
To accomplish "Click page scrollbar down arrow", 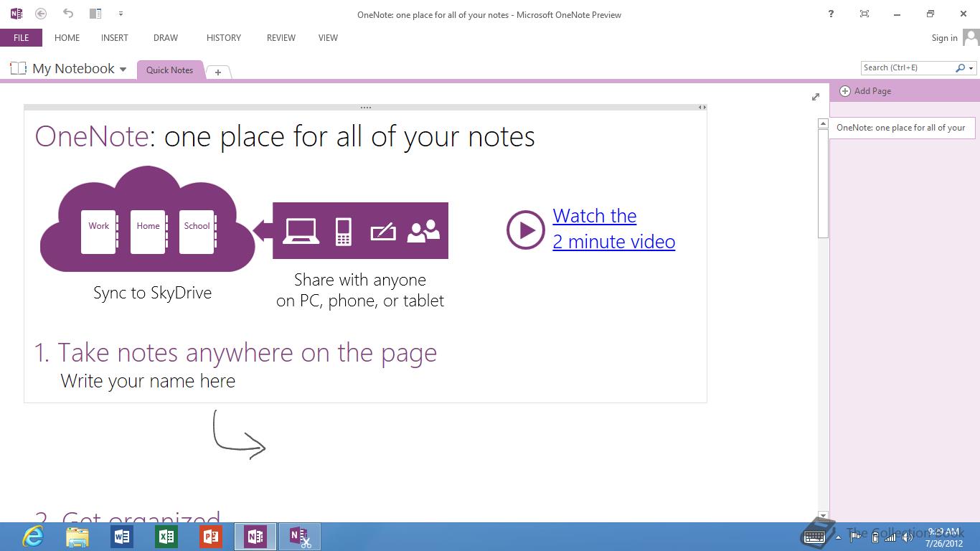I will (x=824, y=516).
